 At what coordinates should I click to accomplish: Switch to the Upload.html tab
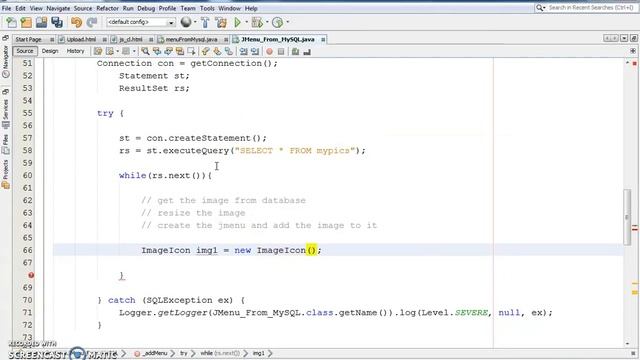[x=81, y=40]
